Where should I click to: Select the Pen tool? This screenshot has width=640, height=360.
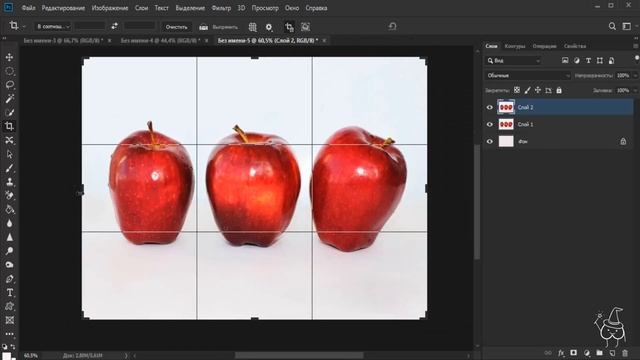click(x=9, y=279)
